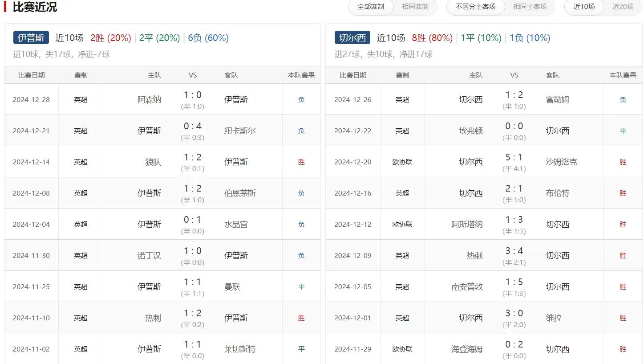
Task: Click date 2024-11-29 in 切尔西 table
Action: (352, 349)
